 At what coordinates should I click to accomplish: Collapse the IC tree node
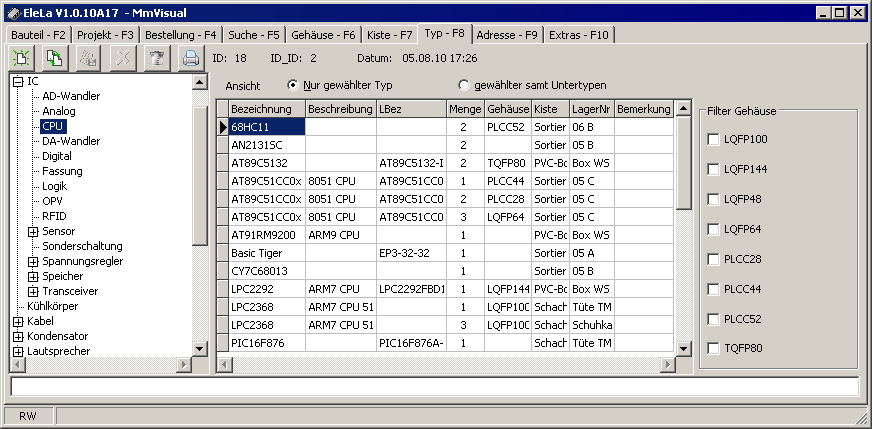point(18,81)
